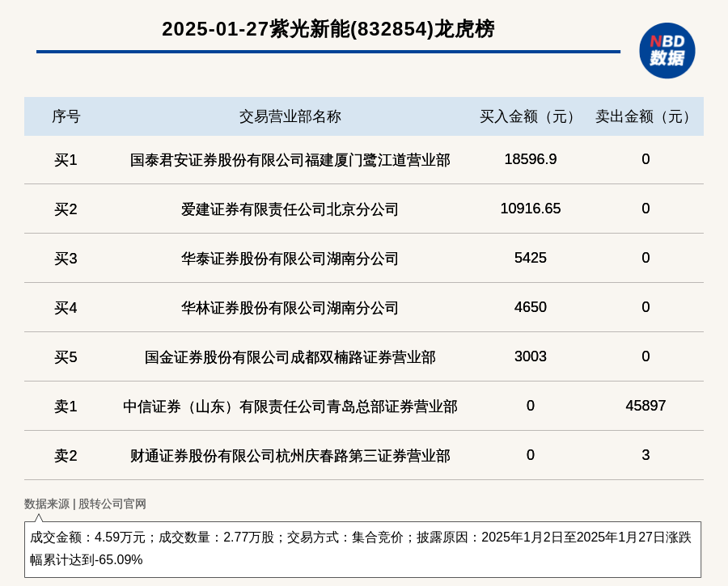Image resolution: width=728 pixels, height=586 pixels.
Task: Select the 买1 row label
Action: point(66,160)
